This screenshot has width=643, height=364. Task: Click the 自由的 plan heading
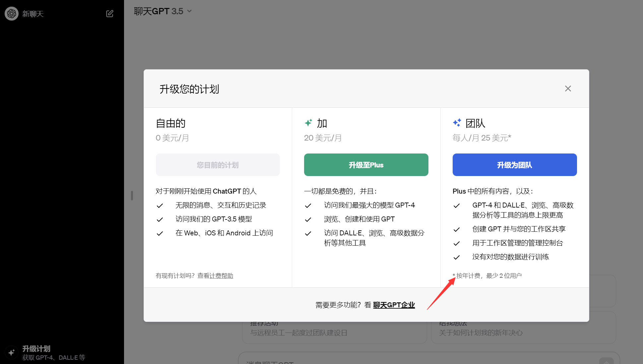pos(170,123)
